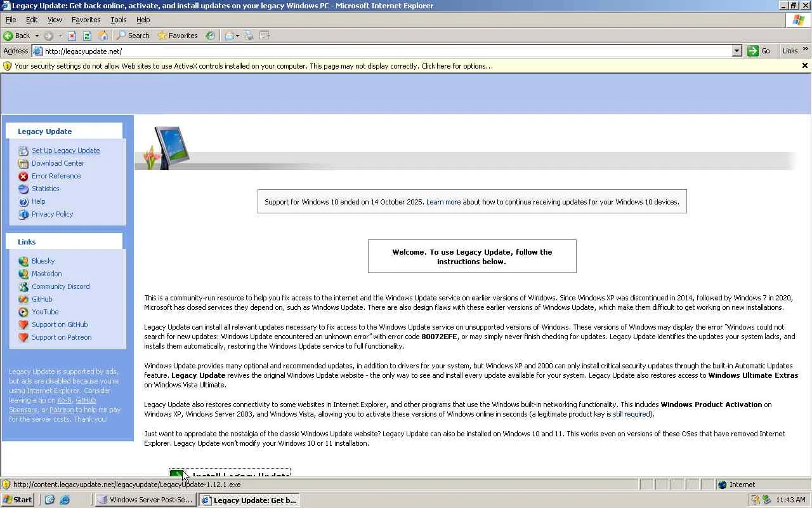This screenshot has height=508, width=812.
Task: Click the Help question mark icon in the sidebar
Action: point(23,202)
